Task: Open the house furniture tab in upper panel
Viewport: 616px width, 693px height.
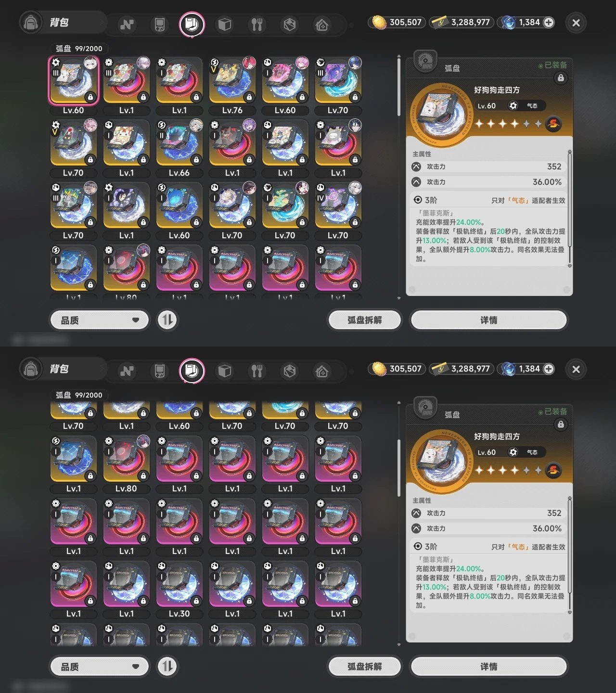Action: tap(322, 24)
